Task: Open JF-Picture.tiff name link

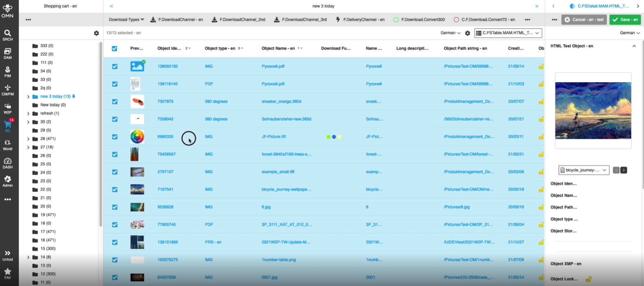Action: pyautogui.click(x=273, y=137)
